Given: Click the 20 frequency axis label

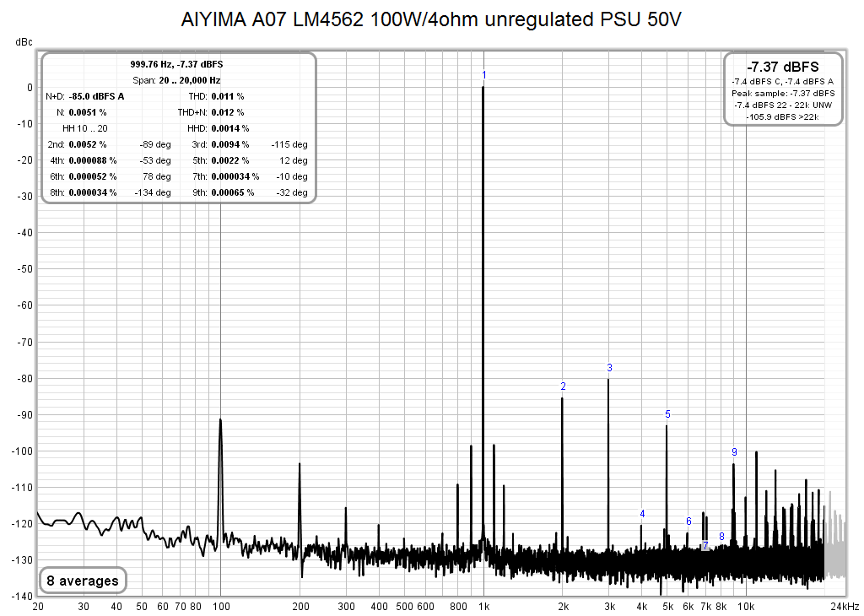Looking at the screenshot, I should (38, 607).
